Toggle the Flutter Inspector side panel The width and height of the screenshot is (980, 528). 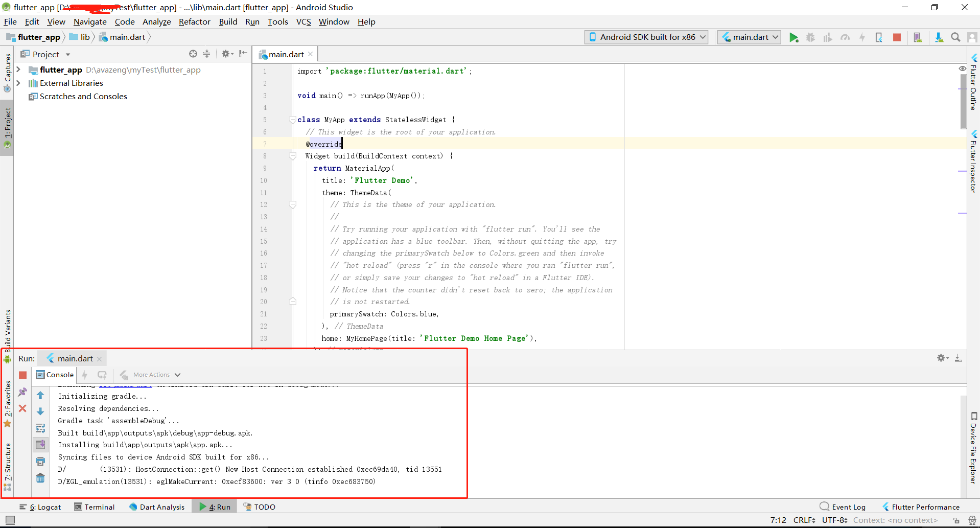[973, 162]
